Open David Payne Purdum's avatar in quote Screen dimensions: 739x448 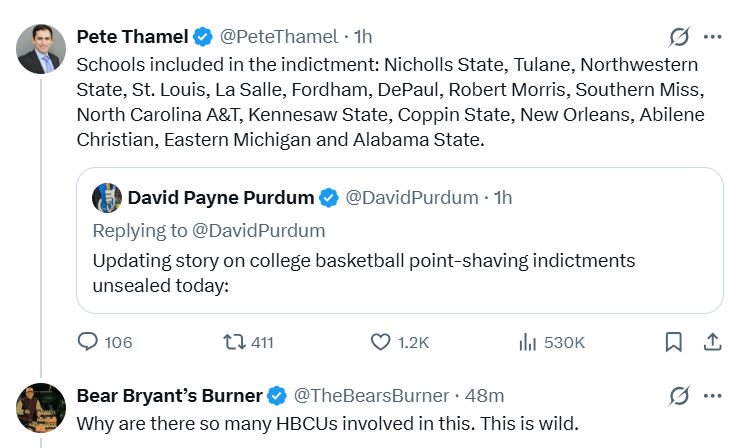(107, 198)
